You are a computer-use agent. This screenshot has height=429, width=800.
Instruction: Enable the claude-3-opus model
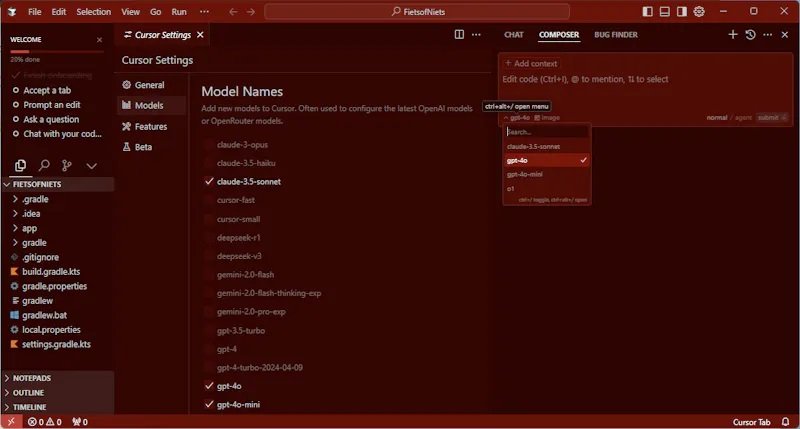click(x=209, y=144)
